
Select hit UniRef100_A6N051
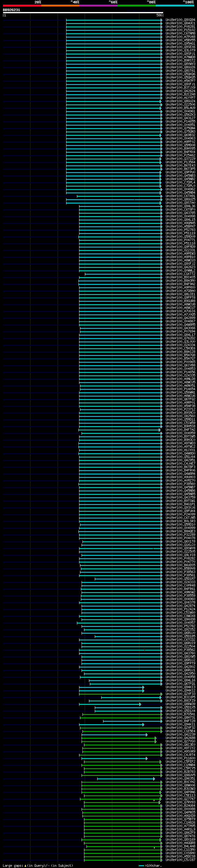pyautogui.click(x=180, y=386)
